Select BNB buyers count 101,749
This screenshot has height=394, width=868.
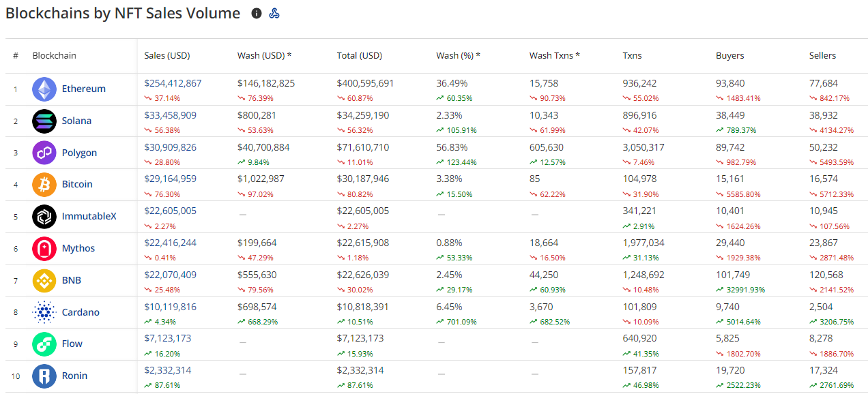[x=733, y=275]
